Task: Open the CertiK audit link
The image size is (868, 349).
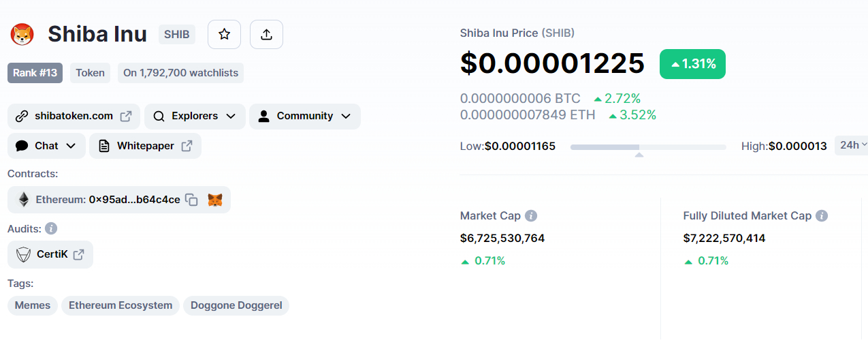Action: coord(50,254)
